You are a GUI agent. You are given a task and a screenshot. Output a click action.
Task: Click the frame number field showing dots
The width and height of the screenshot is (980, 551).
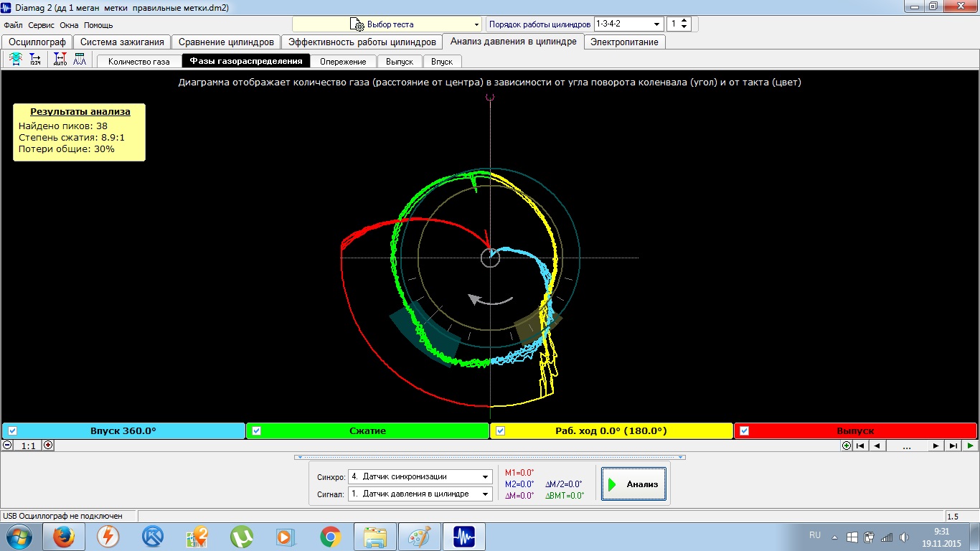(907, 446)
